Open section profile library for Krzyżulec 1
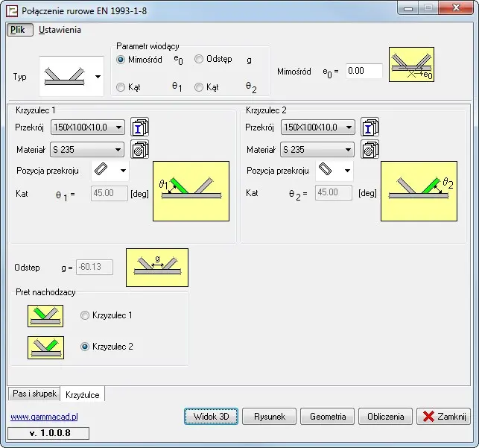479x448 pixels. [140, 127]
